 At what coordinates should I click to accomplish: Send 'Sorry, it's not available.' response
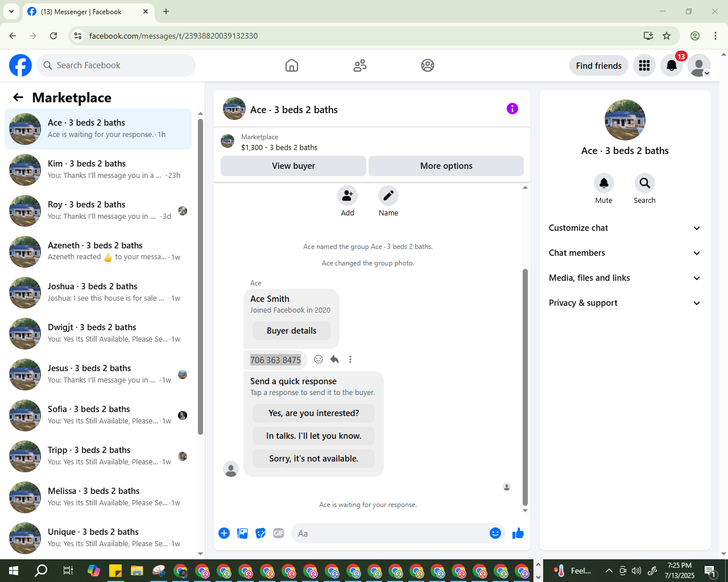pos(314,459)
